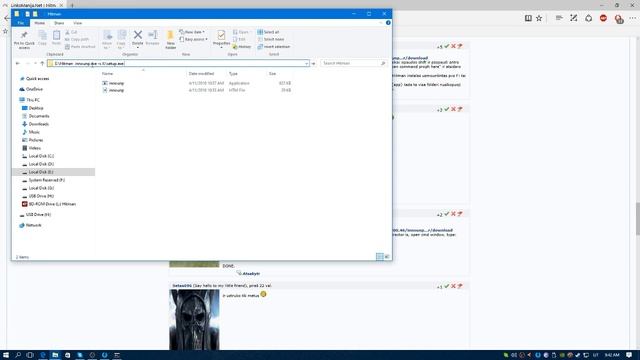Click Select none in ribbon
640x360 pixels.
pos(271,40)
